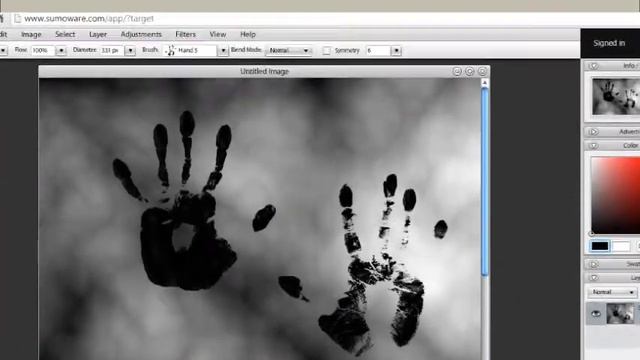Open the Help menu
Screen dimensions: 640x360
tap(248, 34)
